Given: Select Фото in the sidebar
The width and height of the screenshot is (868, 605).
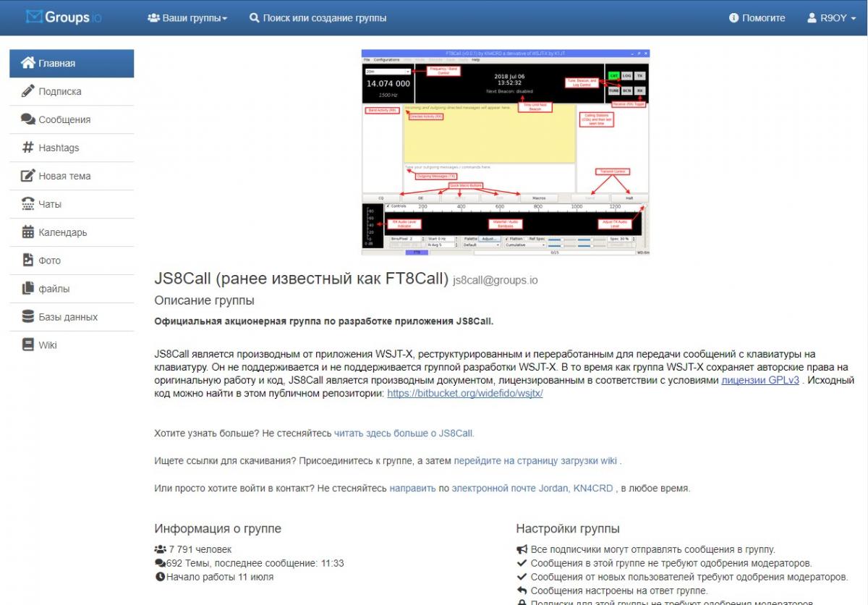Looking at the screenshot, I should click(x=49, y=261).
